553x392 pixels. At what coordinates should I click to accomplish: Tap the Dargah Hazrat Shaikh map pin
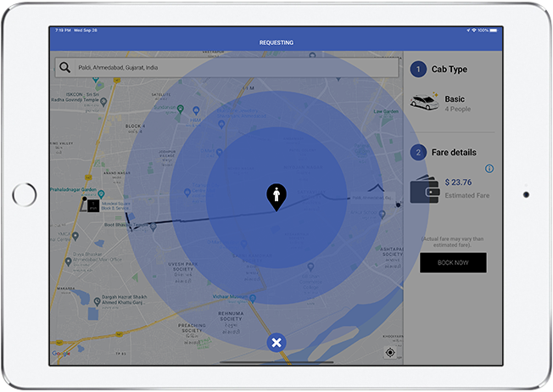pyautogui.click(x=97, y=302)
